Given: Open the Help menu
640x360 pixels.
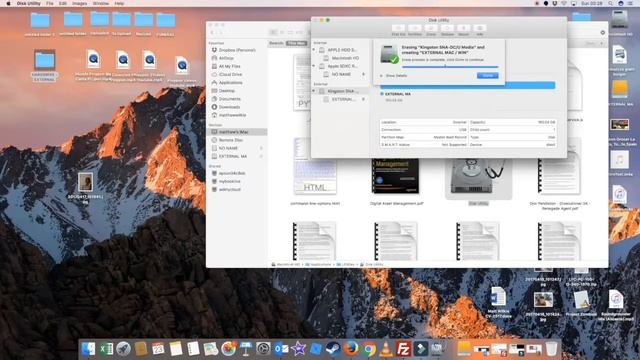Looking at the screenshot, I should [x=119, y=3].
